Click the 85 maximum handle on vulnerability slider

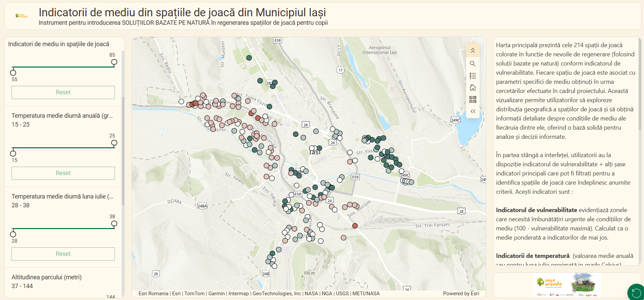114,62
